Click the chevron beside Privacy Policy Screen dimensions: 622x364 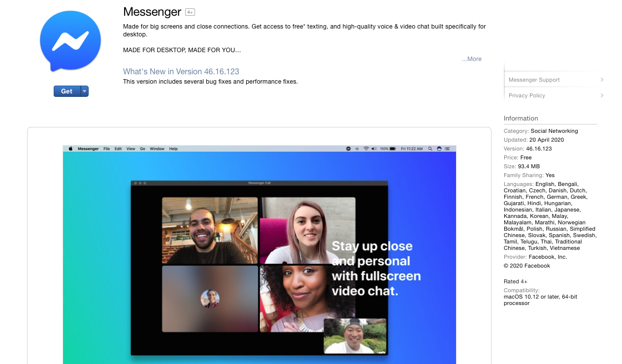(602, 95)
